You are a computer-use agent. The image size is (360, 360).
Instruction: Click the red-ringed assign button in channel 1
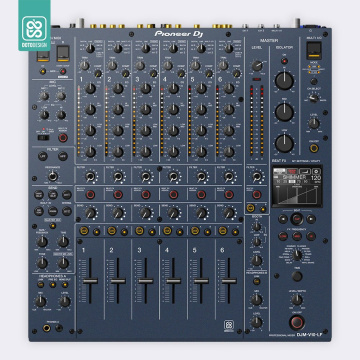(x=90, y=194)
